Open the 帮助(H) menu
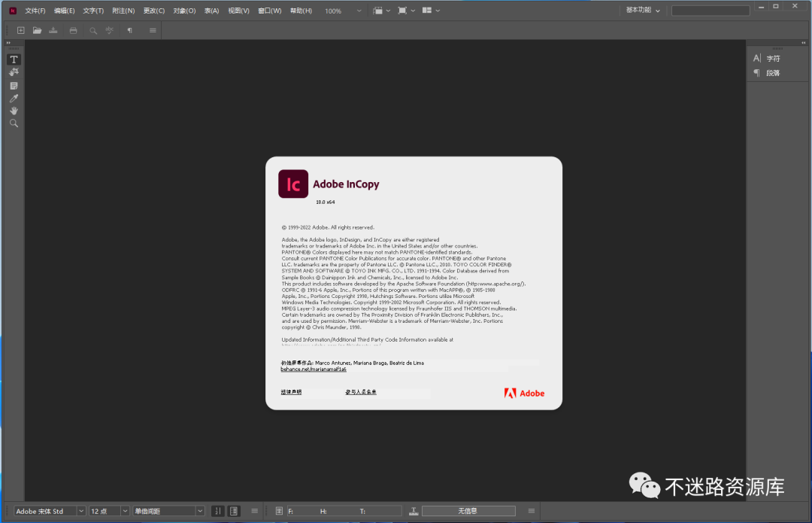Image resolution: width=812 pixels, height=523 pixels. click(301, 11)
